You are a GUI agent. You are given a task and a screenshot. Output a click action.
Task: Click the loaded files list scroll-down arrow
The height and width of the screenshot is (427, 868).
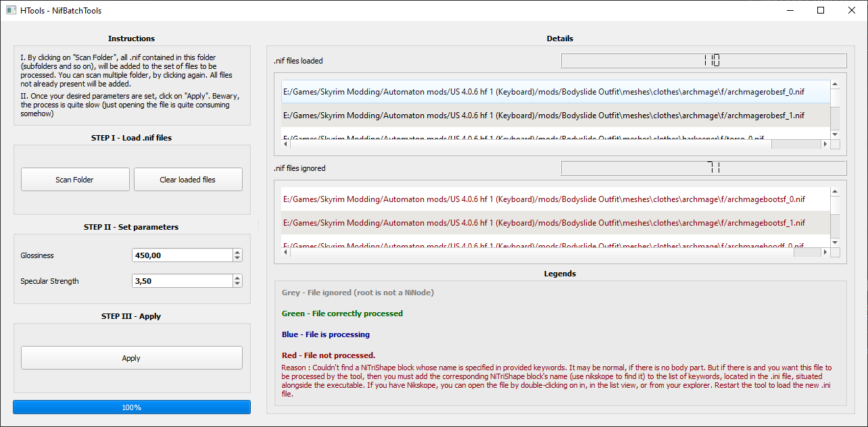point(835,134)
